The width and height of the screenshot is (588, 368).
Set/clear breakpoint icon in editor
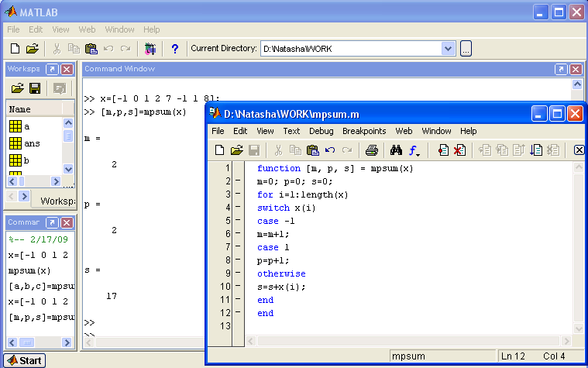443,150
